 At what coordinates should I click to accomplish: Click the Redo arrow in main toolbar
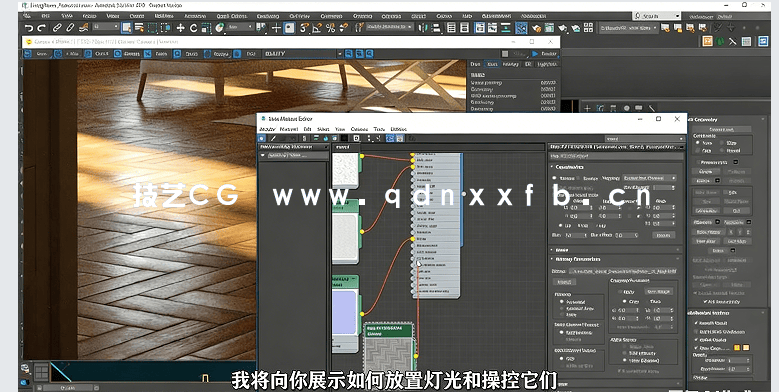point(41,28)
